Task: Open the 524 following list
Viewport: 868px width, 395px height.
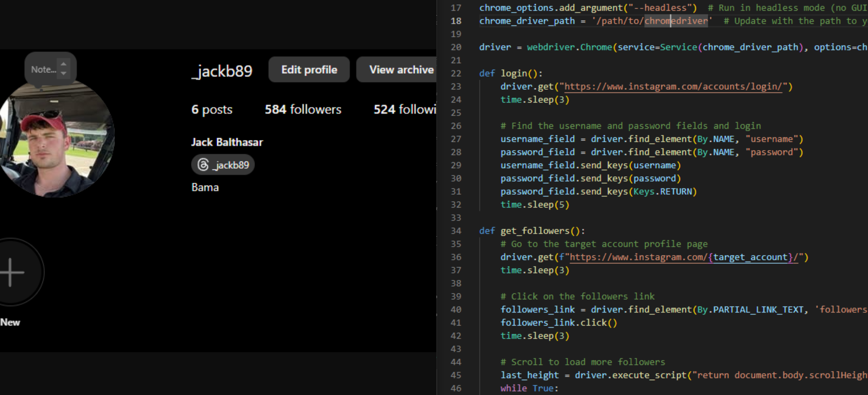Action: coord(404,110)
